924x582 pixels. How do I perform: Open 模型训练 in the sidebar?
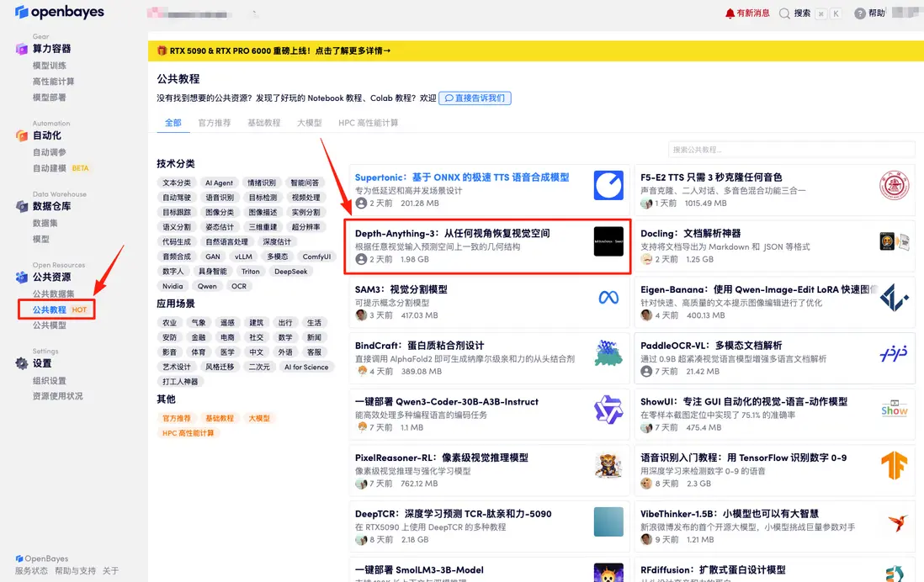pyautogui.click(x=50, y=66)
